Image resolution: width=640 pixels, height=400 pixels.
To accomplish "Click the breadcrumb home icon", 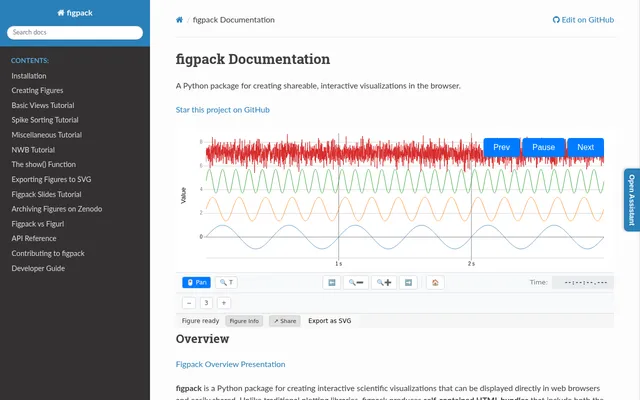I will 179,20.
